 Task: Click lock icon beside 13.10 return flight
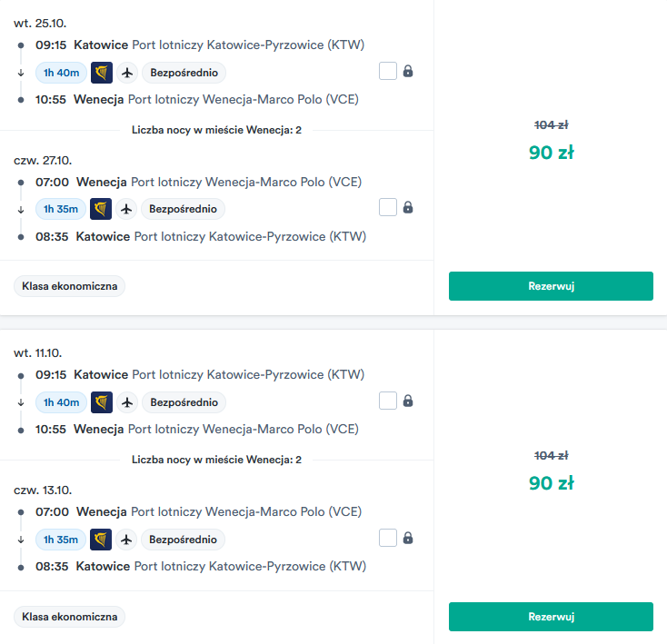408,538
